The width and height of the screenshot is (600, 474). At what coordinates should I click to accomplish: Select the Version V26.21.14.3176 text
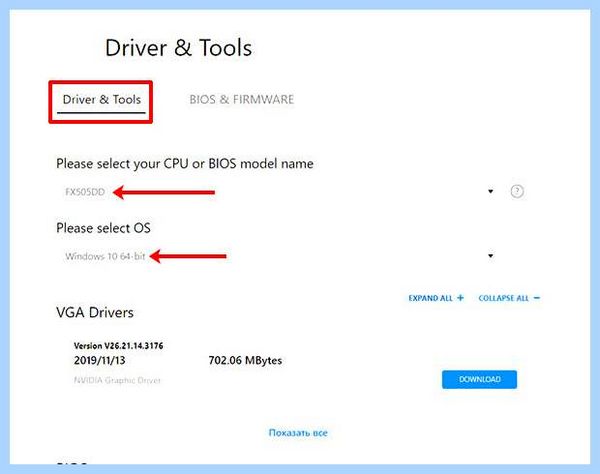click(118, 346)
